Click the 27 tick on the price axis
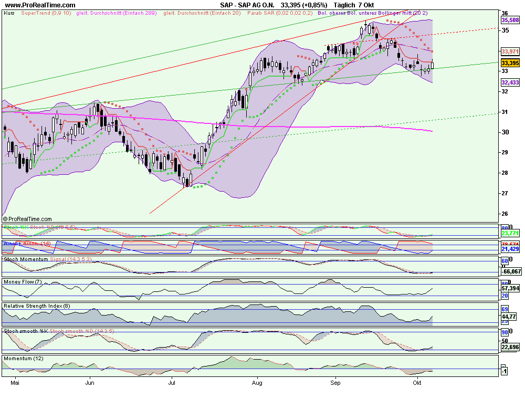 tap(505, 193)
